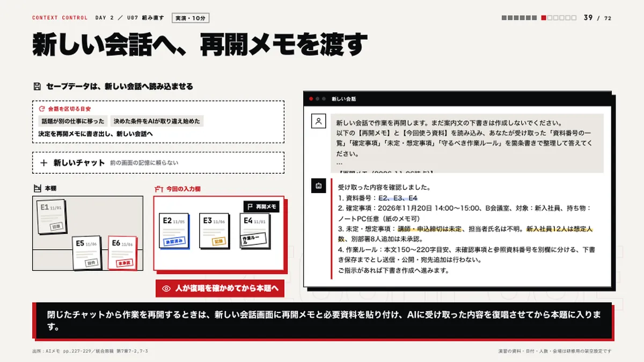Image resolution: width=644 pixels, height=362 pixels.
Task: Click the red inbox icon beside 今回の入力欄
Action: tap(158, 189)
